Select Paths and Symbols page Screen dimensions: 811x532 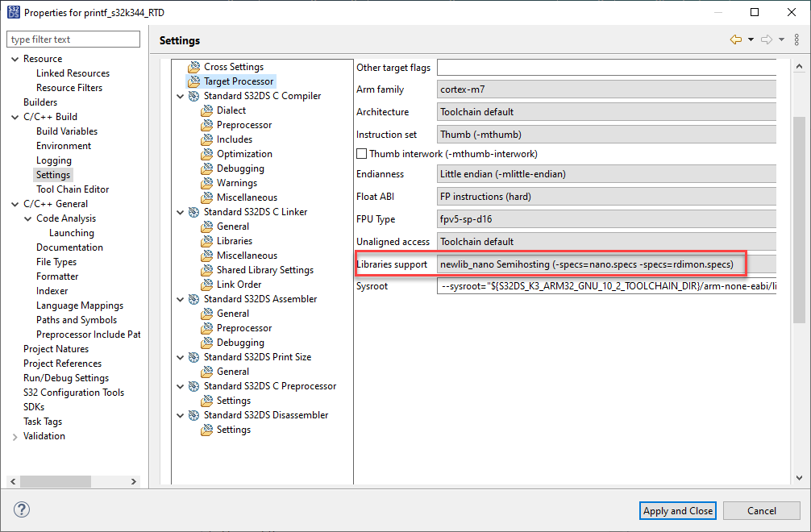(77, 320)
